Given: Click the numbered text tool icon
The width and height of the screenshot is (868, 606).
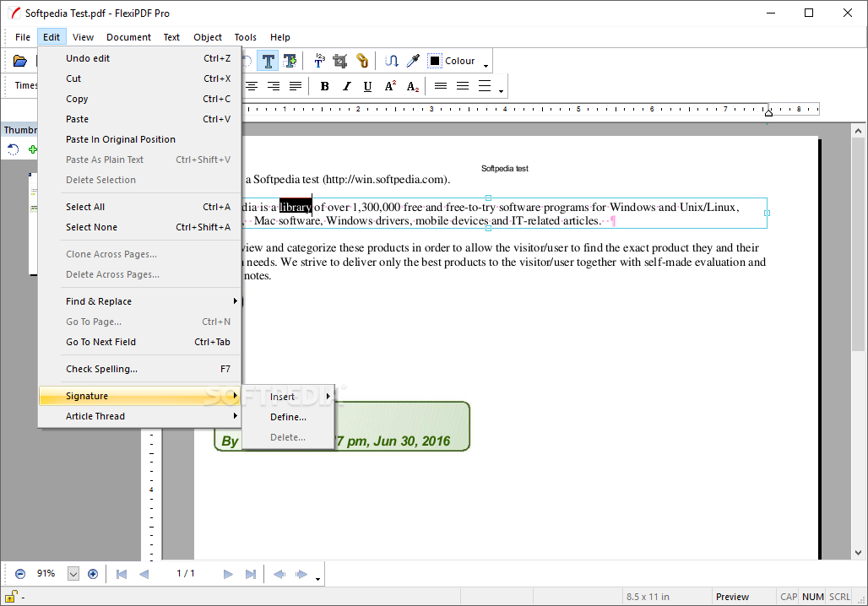Looking at the screenshot, I should click(x=319, y=61).
